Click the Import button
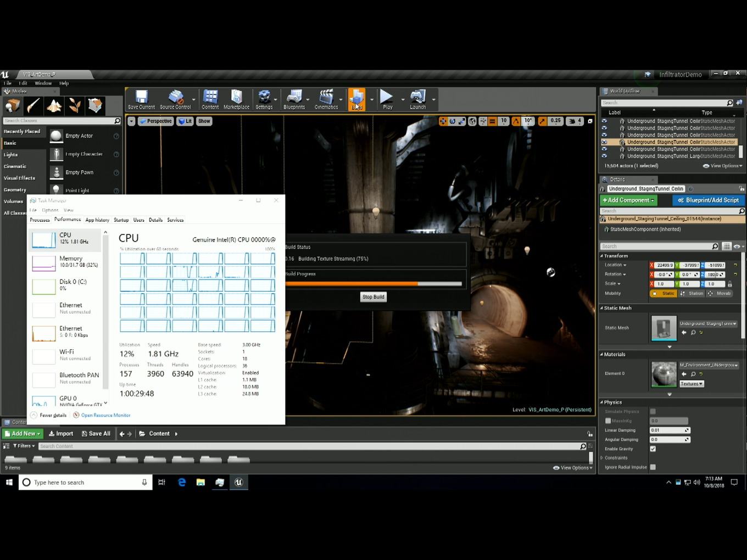Viewport: 747px width, 560px height. (x=61, y=434)
